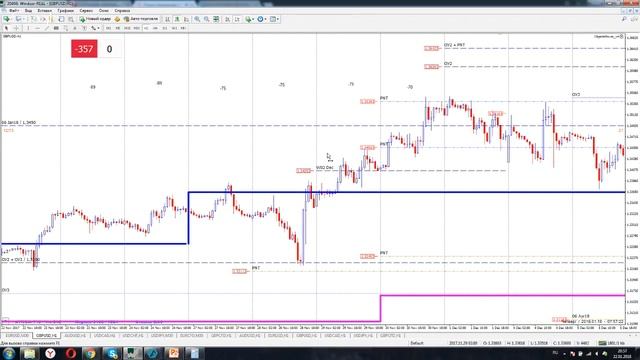Viewport: 640px width, 360px height.
Task: Expand the Templates dropdown arrow
Action: [x=278, y=19]
